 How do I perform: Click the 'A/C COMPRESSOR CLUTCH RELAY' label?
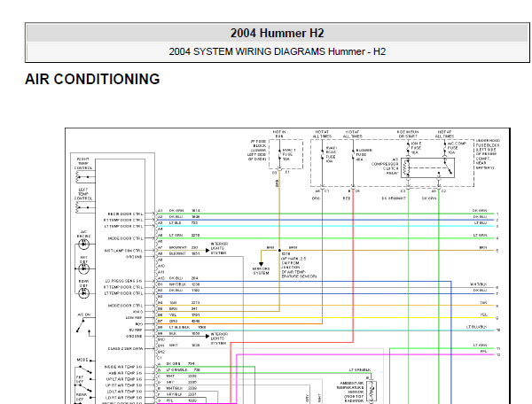[385, 166]
